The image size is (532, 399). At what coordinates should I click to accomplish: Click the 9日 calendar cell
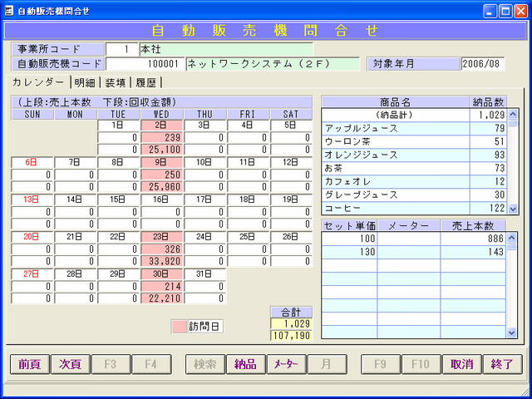click(162, 162)
